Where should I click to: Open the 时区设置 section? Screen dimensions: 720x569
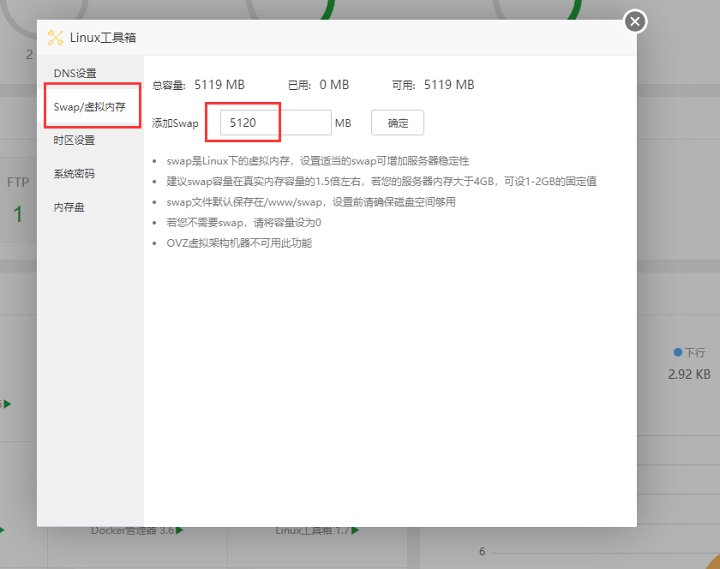(74, 140)
